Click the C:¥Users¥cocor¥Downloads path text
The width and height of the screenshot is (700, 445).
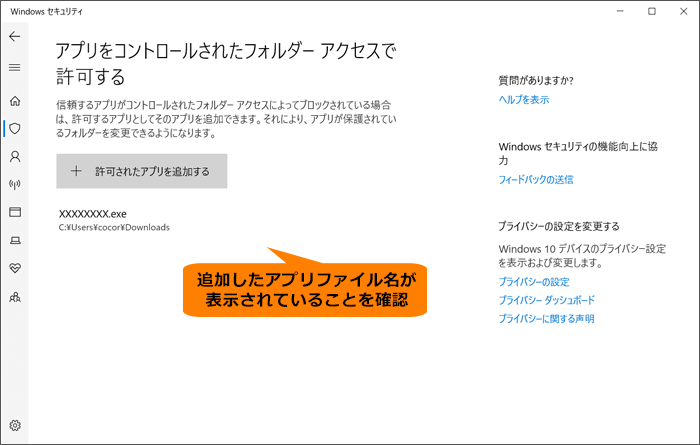click(x=114, y=227)
